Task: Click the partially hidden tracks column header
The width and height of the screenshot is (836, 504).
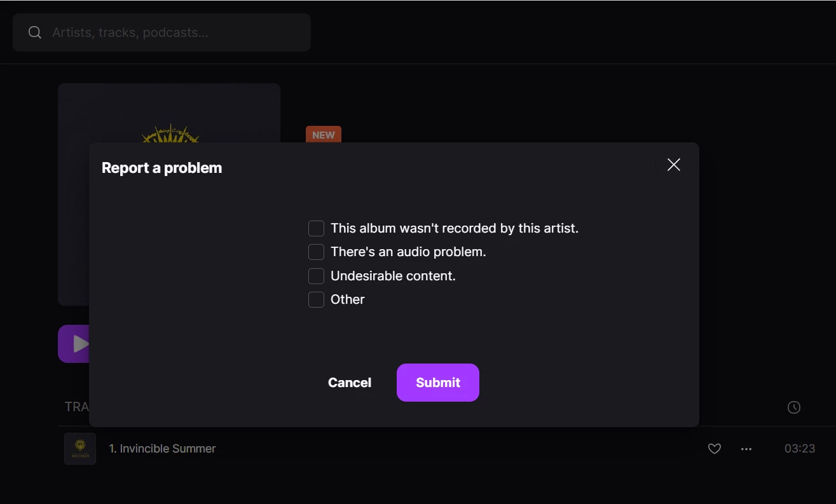Action: coord(76,407)
